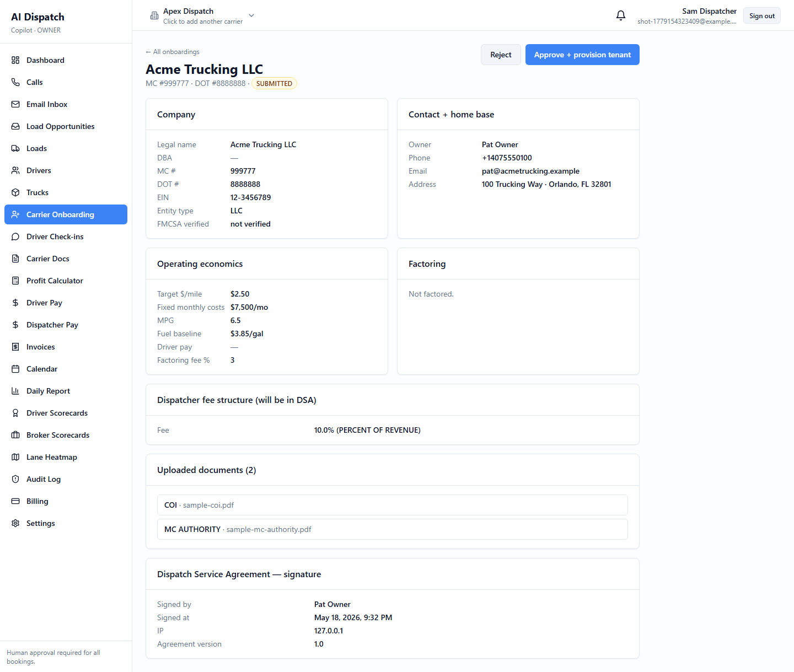
Task: Click the Daily Report chart icon
Action: (x=15, y=391)
